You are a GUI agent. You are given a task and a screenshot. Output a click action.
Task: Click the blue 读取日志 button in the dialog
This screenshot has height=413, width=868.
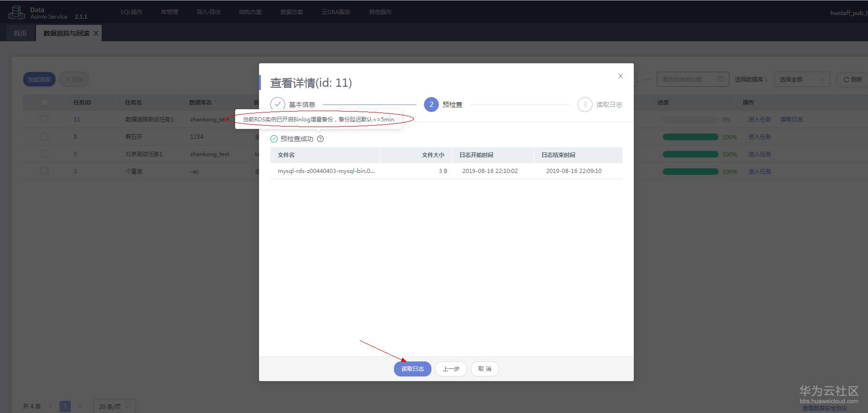click(x=413, y=369)
